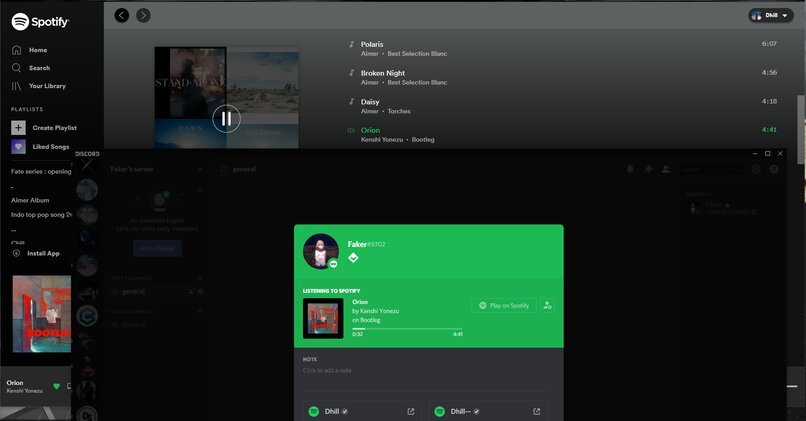The height and width of the screenshot is (421, 806).
Task: Play the track Polaris
Action: [x=372, y=44]
